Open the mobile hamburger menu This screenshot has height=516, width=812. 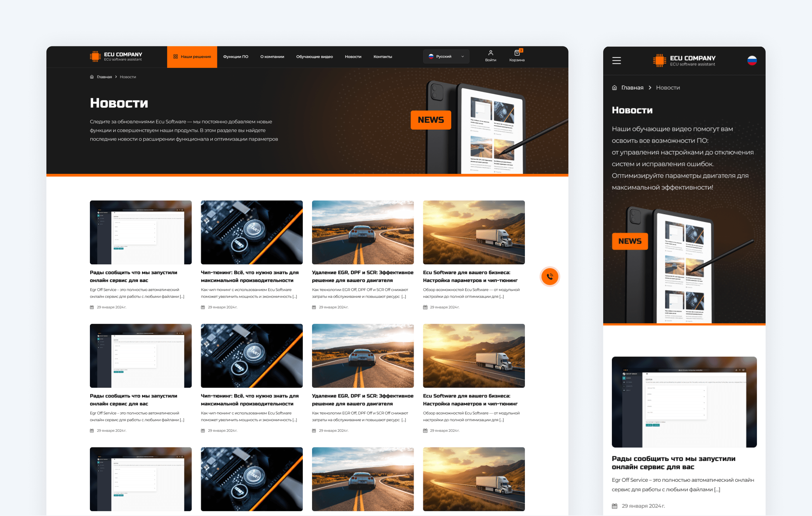[617, 60]
